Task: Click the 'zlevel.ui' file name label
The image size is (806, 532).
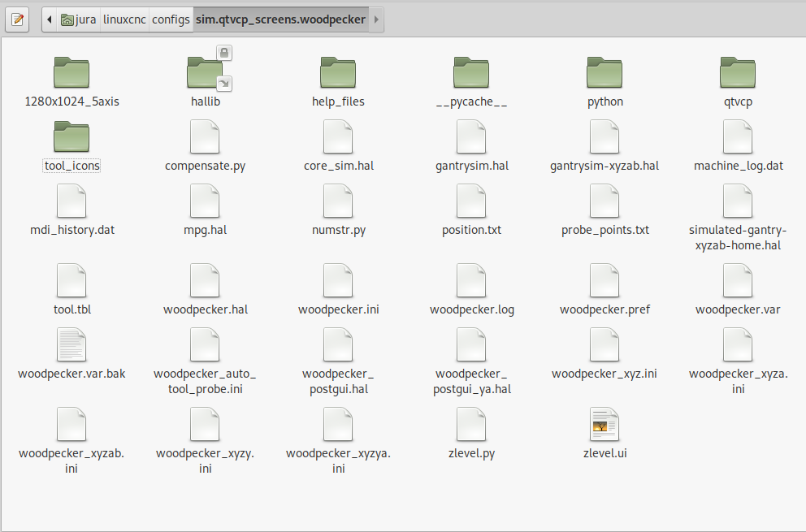Action: tap(605, 453)
